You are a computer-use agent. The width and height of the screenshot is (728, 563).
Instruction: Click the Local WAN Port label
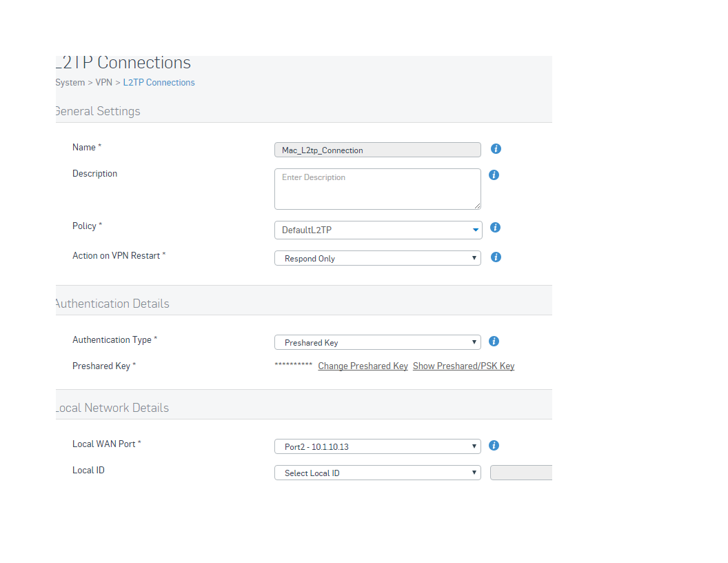click(107, 444)
